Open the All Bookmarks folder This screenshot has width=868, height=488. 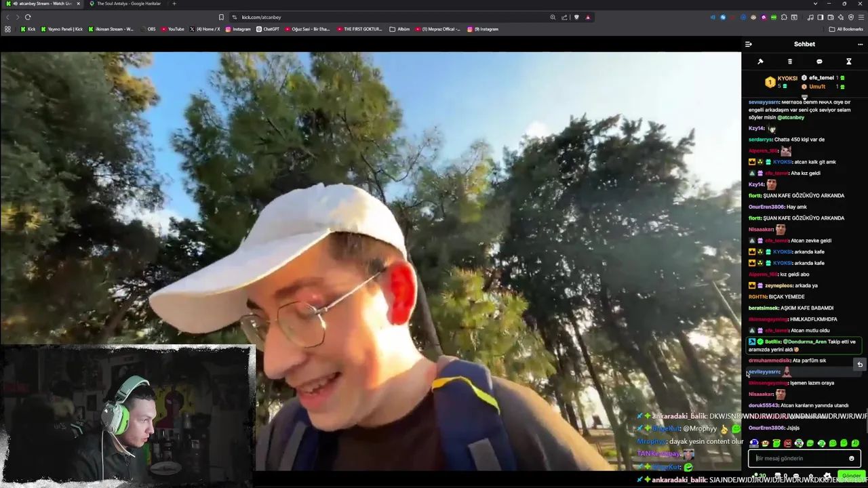(x=846, y=29)
